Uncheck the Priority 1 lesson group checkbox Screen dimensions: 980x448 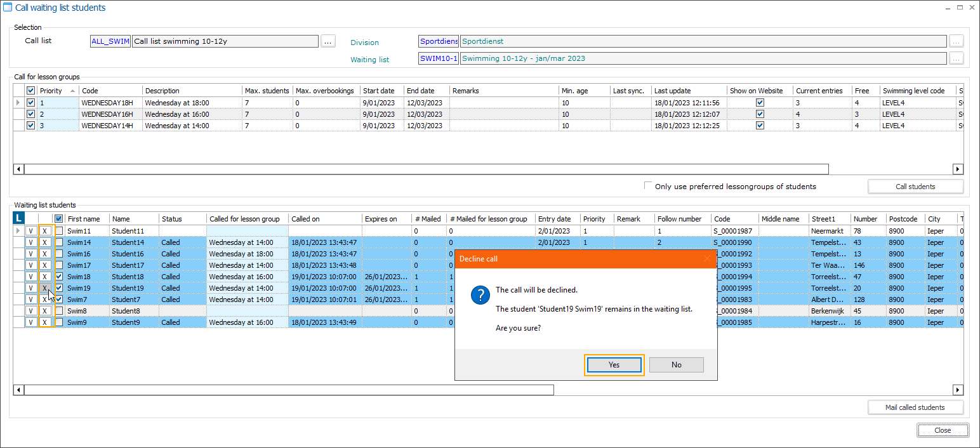click(x=30, y=102)
